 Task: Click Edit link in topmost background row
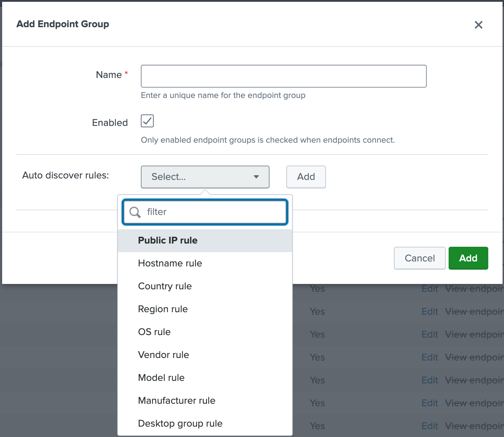430,289
